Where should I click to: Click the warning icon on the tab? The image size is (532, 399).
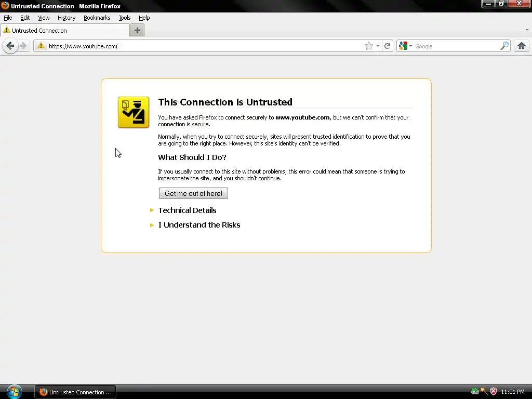tap(6, 30)
